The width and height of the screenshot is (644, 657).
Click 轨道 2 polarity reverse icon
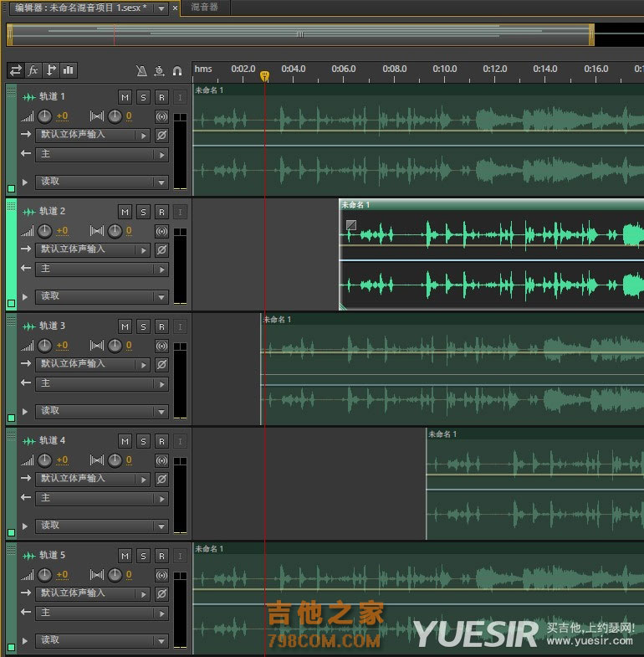pyautogui.click(x=161, y=249)
